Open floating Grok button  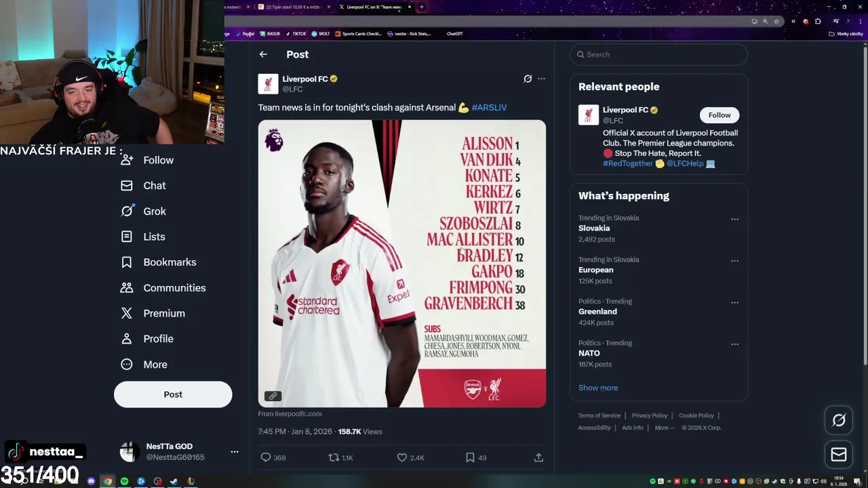click(839, 420)
